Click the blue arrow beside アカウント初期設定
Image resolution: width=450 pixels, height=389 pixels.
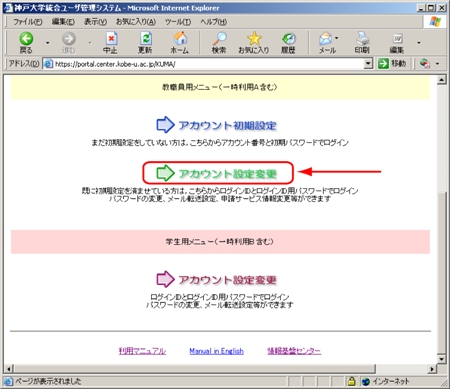[165, 125]
